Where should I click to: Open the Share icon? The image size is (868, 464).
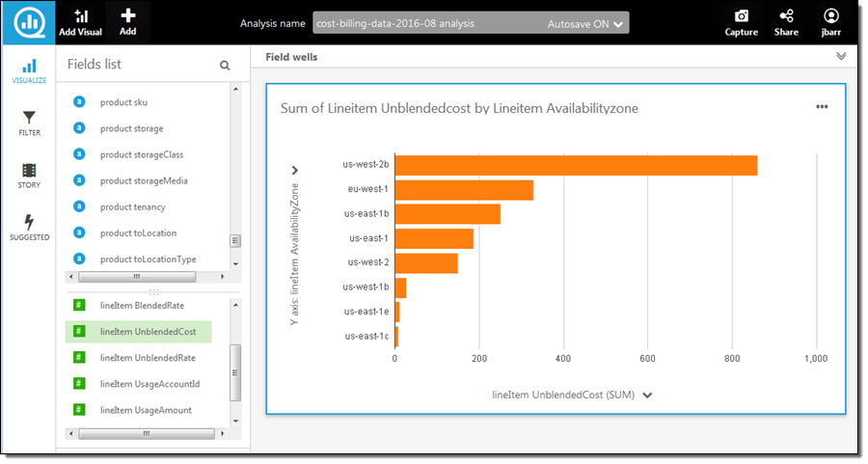click(x=786, y=16)
